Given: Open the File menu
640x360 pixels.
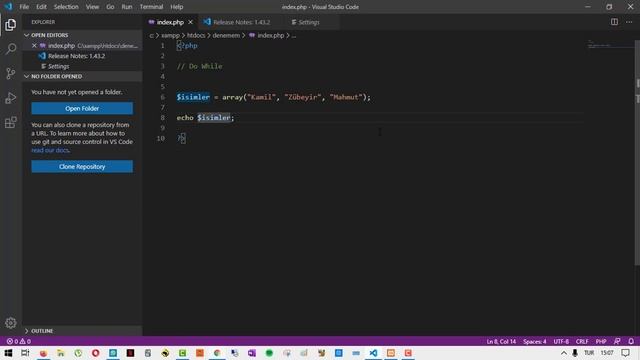Looking at the screenshot, I should point(24,7).
